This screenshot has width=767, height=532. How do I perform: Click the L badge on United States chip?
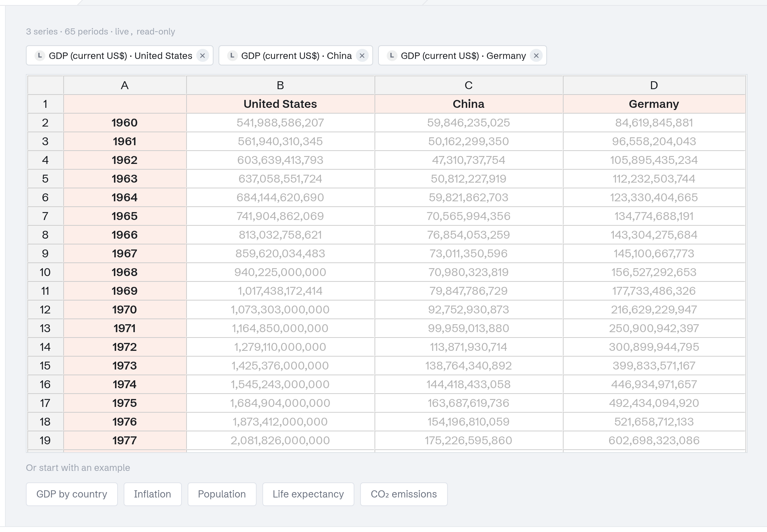(x=40, y=56)
